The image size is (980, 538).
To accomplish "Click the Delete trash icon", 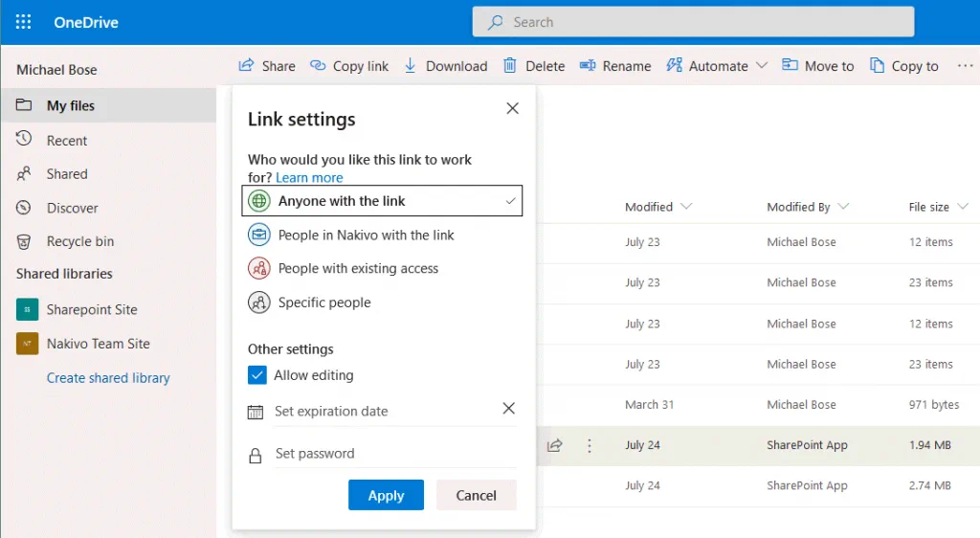I will [511, 65].
